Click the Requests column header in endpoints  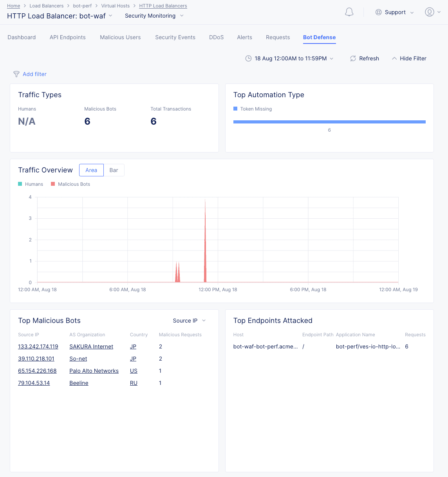pyautogui.click(x=415, y=335)
